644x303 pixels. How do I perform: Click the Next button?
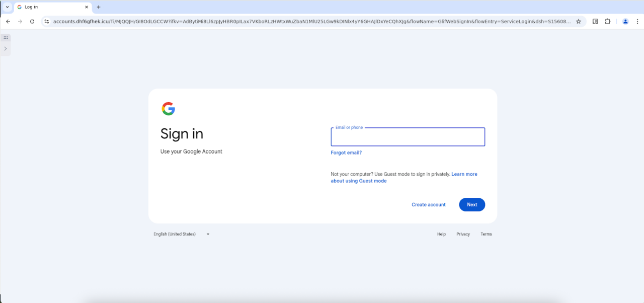coord(471,204)
